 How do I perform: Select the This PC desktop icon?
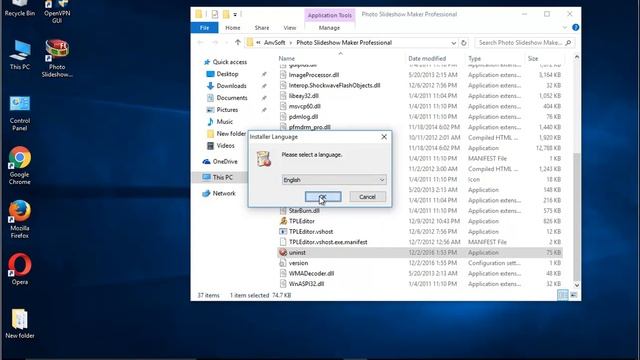tap(20, 55)
